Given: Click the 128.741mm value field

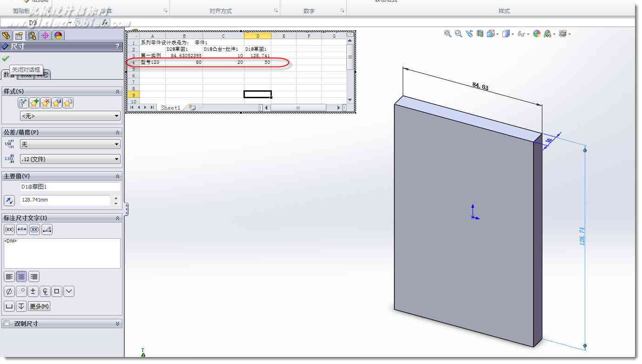Looking at the screenshot, I should (65, 200).
